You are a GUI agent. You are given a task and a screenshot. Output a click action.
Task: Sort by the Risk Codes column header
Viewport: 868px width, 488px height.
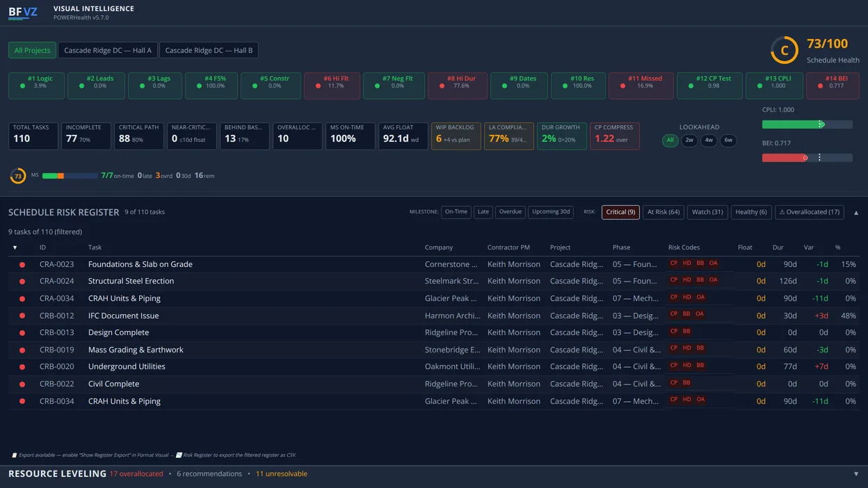click(x=684, y=247)
